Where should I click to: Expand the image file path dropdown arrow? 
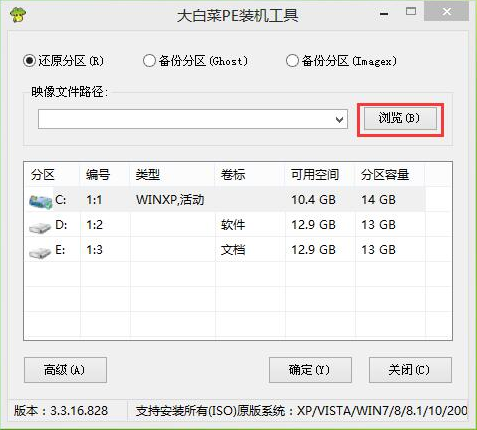click(x=339, y=119)
